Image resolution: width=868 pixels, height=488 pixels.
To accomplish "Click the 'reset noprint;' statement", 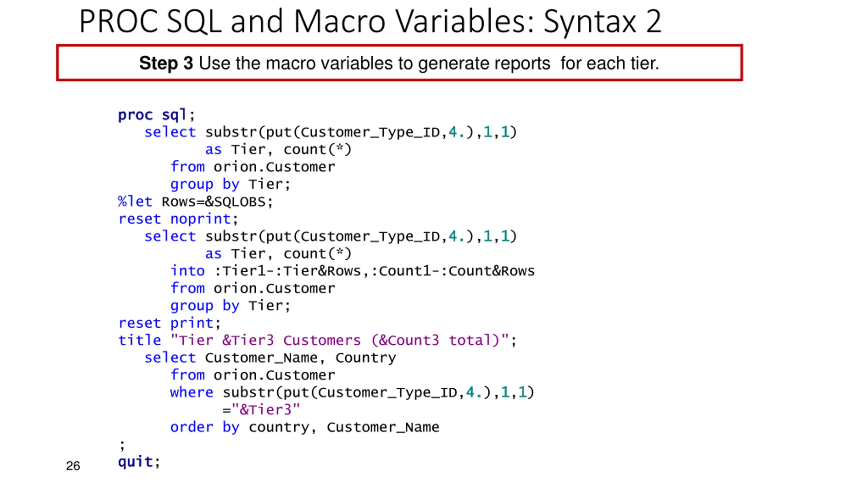I will coord(178,219).
